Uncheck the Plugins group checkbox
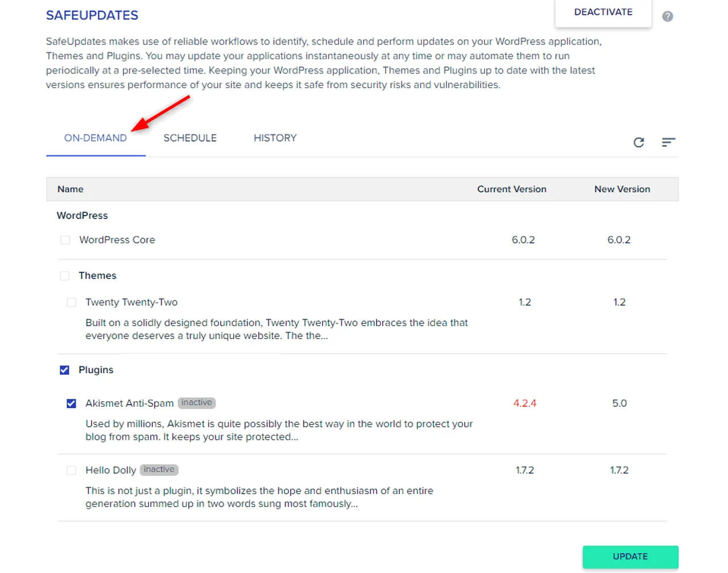Viewport: 728px width, 573px height. (x=65, y=370)
